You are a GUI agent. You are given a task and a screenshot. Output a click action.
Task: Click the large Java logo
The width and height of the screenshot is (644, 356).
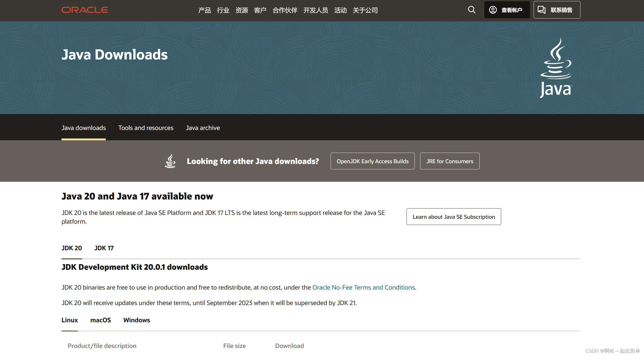(556, 68)
